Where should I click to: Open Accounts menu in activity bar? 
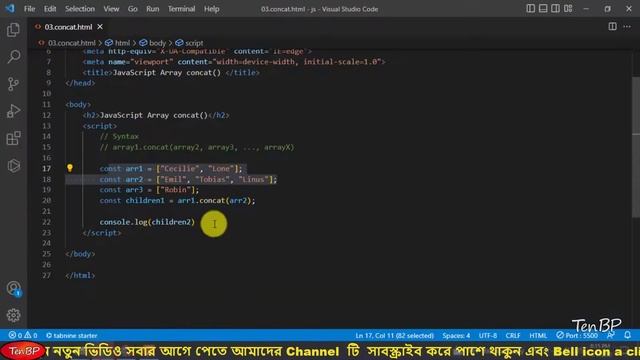coord(13,288)
